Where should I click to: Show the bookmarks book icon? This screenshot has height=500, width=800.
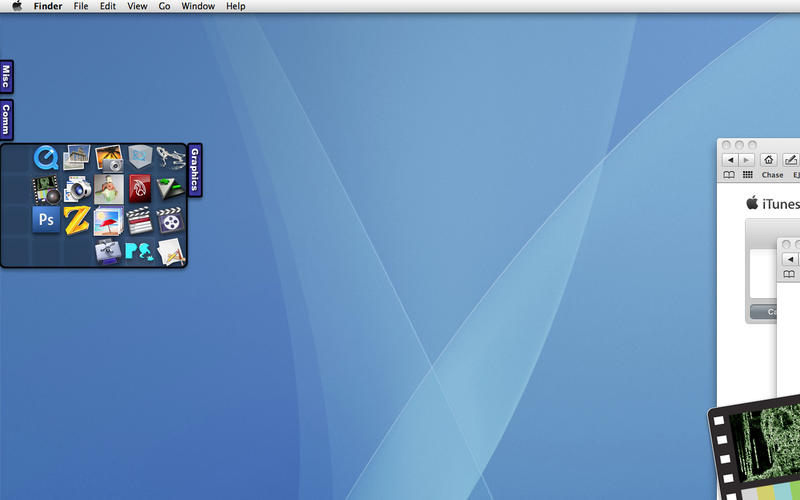(x=729, y=175)
